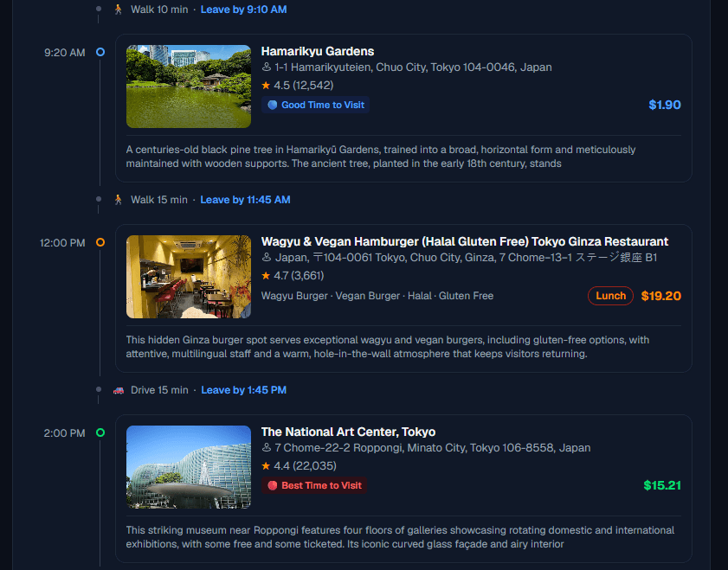Click the Ginza 7 Chome-13-1 restaurant address
The image size is (728, 570).
click(466, 258)
